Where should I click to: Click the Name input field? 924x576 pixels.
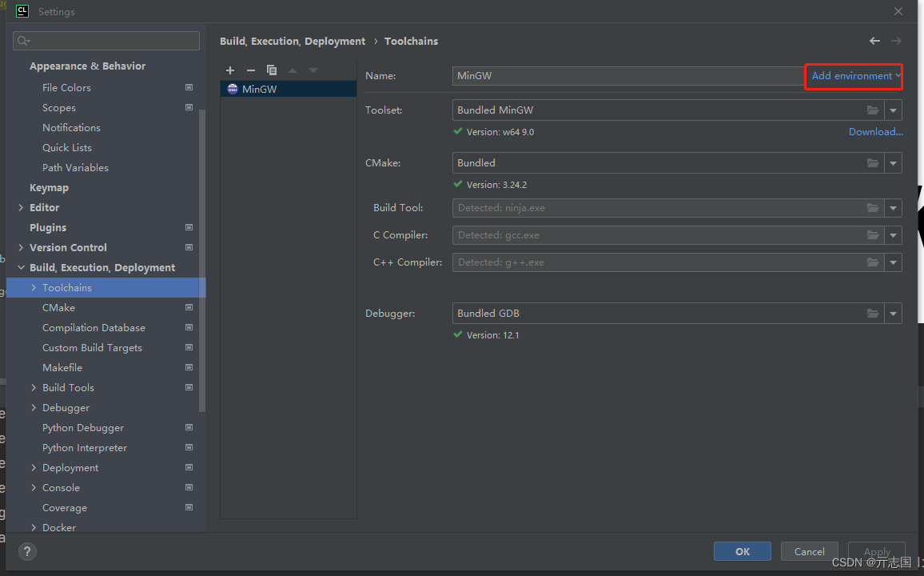click(x=629, y=76)
